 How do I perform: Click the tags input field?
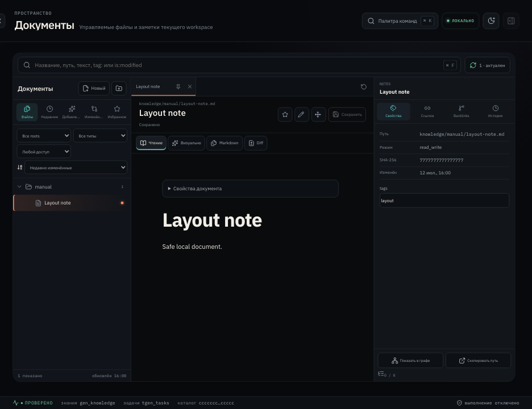tap(444, 201)
